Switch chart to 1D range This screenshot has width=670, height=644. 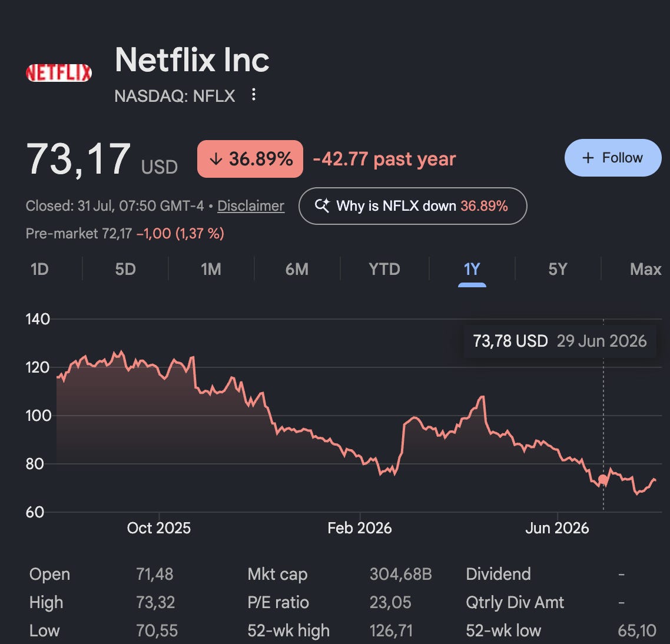pos(39,269)
